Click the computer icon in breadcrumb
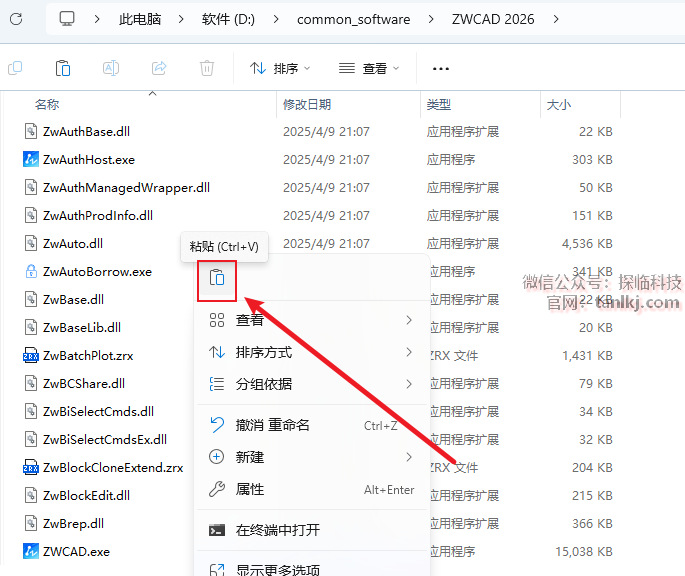 [67, 19]
